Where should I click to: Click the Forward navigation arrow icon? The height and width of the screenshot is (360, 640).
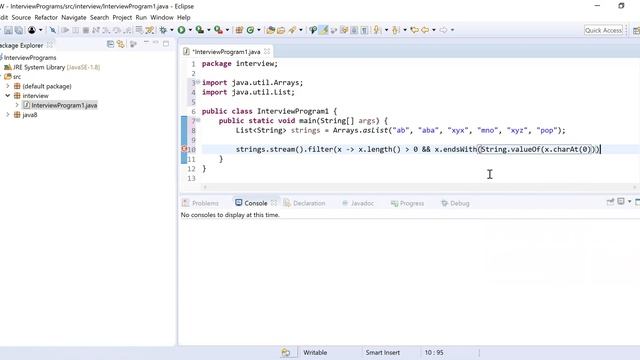click(444, 30)
